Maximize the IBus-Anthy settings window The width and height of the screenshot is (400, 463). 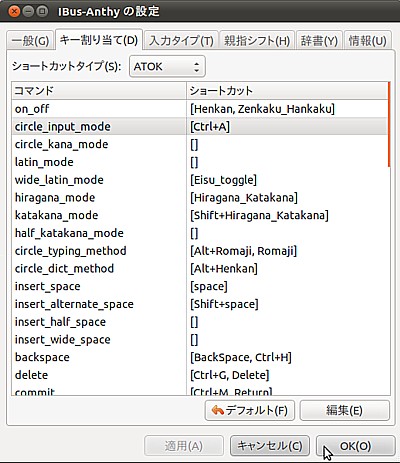[x=42, y=12]
